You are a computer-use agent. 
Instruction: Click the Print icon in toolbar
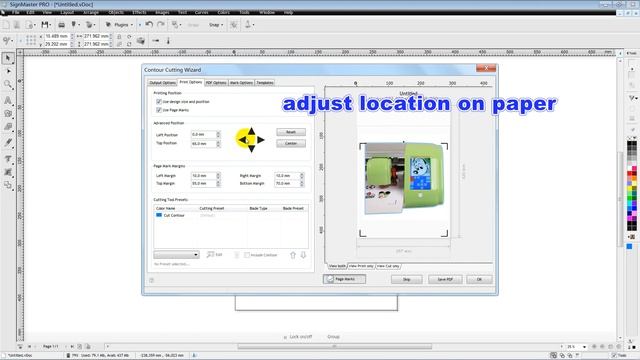tap(61, 25)
